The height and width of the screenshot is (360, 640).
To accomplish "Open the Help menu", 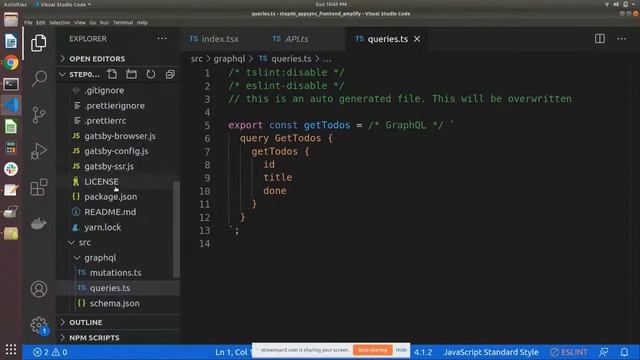I will click(x=142, y=22).
